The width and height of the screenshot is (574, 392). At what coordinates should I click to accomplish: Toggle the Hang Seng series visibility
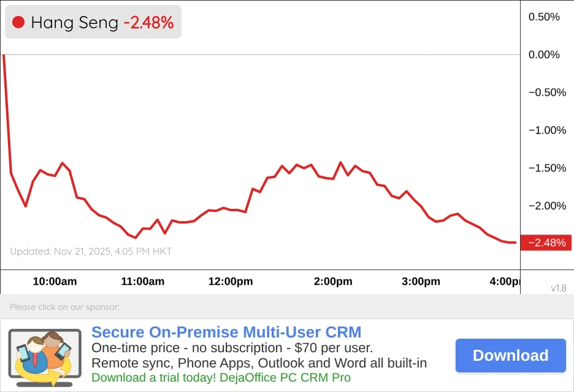[74, 21]
